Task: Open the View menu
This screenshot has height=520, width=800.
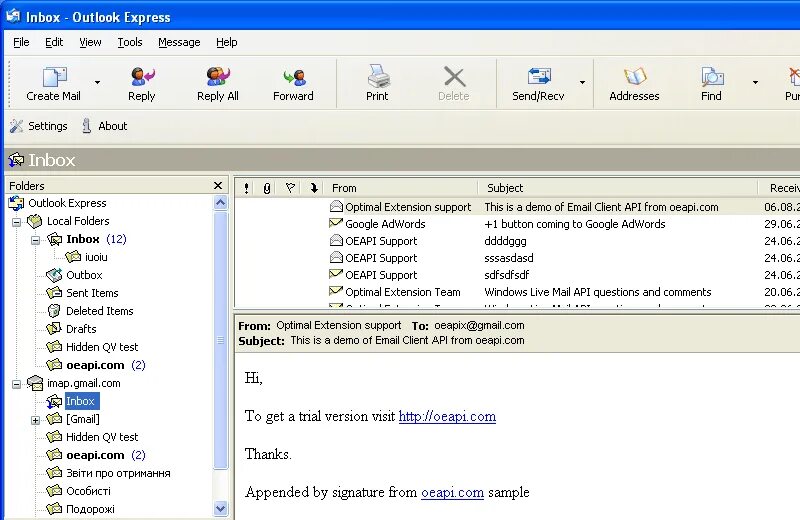Action: point(90,42)
